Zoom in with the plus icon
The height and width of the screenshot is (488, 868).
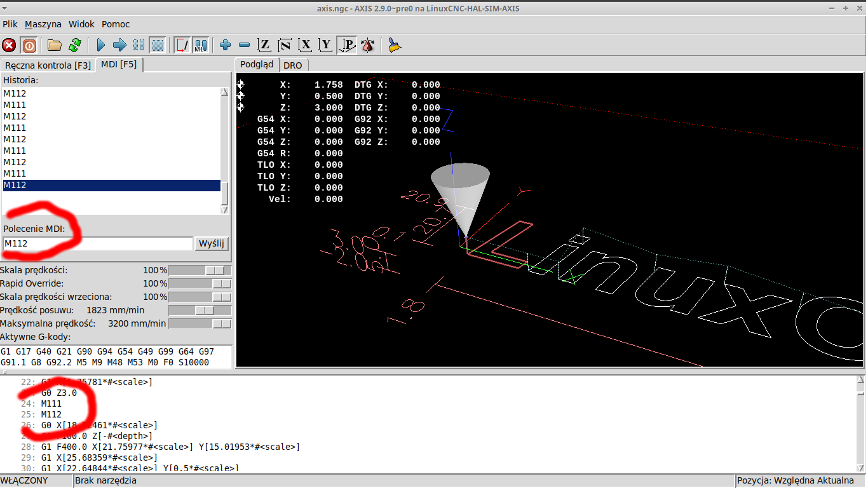225,45
